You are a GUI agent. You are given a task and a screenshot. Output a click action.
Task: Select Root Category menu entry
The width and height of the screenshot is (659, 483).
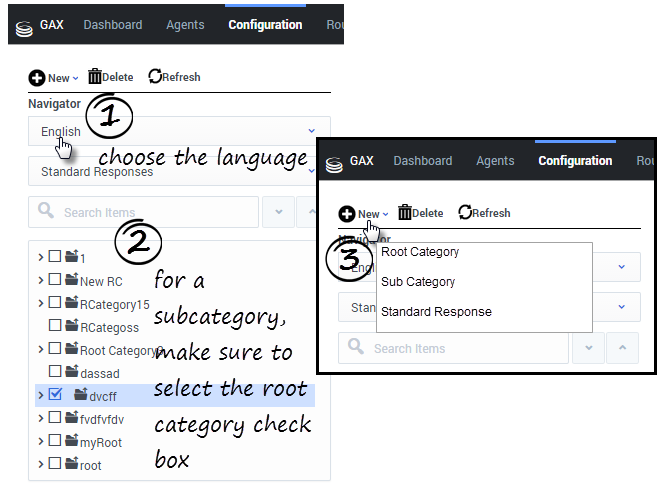420,252
